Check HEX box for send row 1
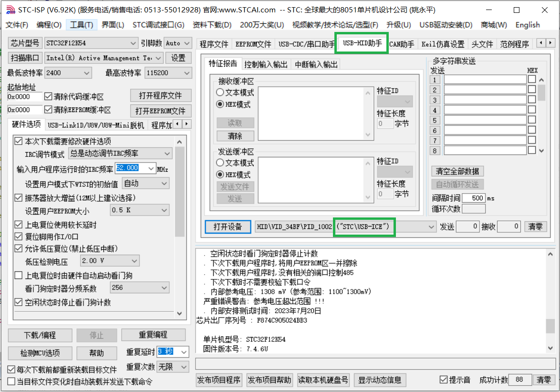Screen dimensions: 560x392 [532, 79]
